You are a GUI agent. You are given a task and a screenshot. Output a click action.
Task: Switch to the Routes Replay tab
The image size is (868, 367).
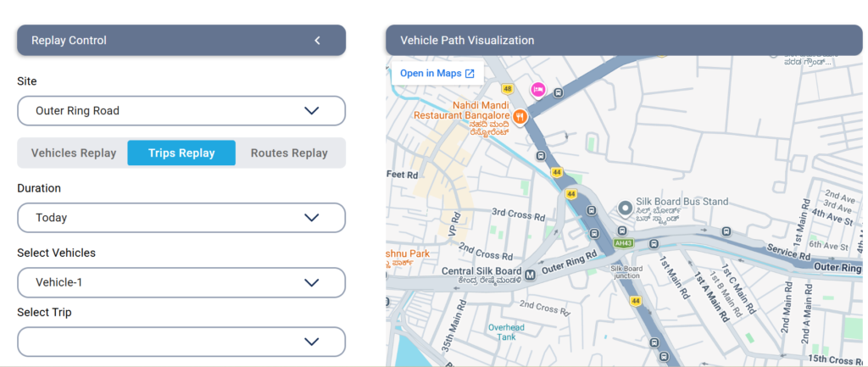(289, 153)
